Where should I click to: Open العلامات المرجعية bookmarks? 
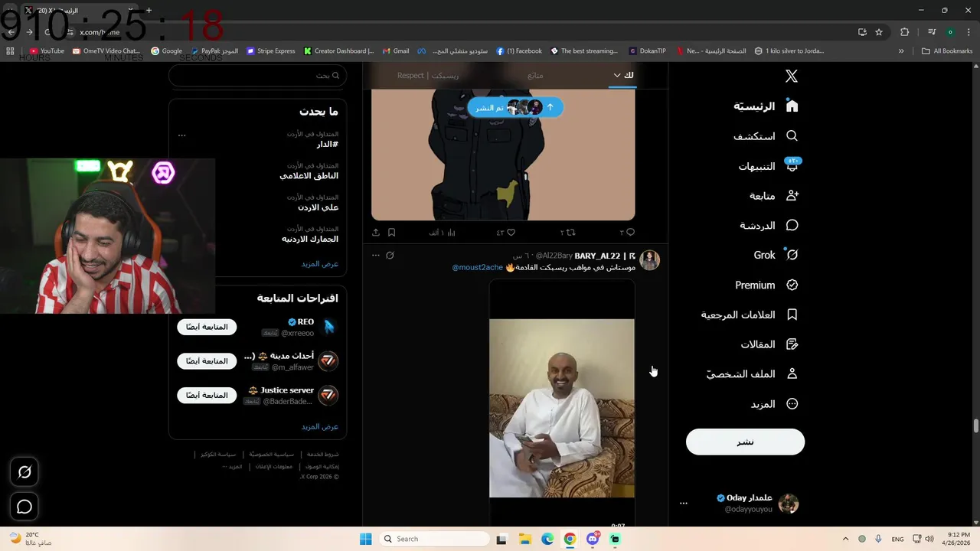pos(750,315)
